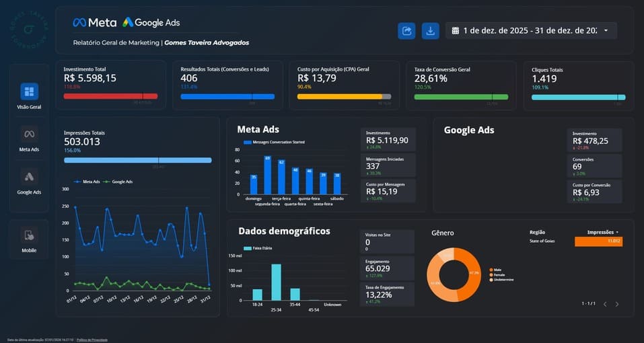Toggle Male segment in Gênero legend
This screenshot has height=343, width=644.
(x=497, y=270)
